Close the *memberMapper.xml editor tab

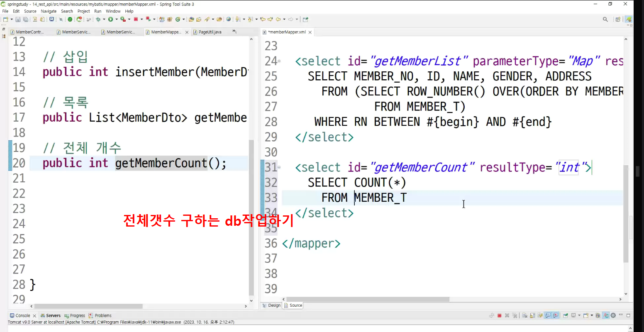pyautogui.click(x=310, y=32)
